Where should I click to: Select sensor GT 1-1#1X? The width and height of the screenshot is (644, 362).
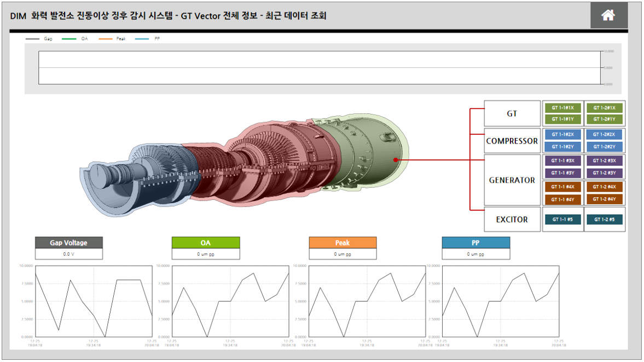point(562,108)
